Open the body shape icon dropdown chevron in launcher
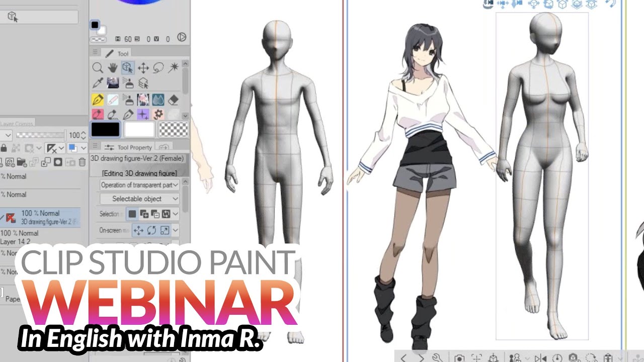This screenshot has width=644, height=362. [527, 358]
